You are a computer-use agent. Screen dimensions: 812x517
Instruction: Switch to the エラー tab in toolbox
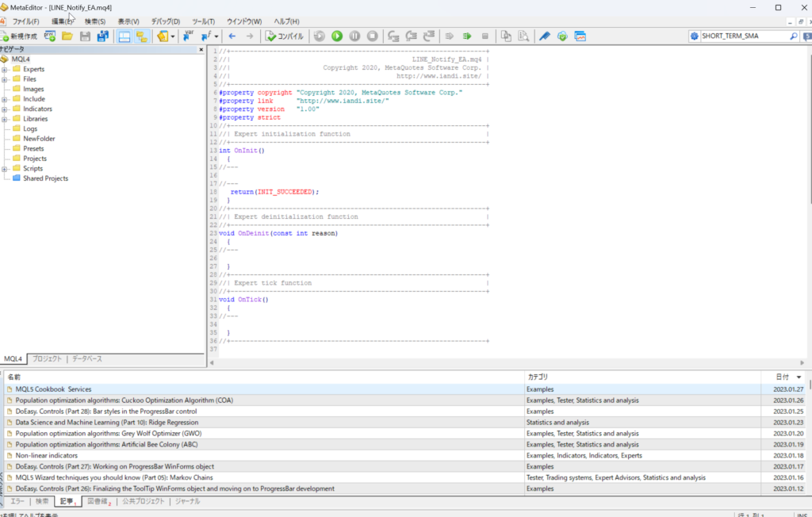pyautogui.click(x=17, y=501)
